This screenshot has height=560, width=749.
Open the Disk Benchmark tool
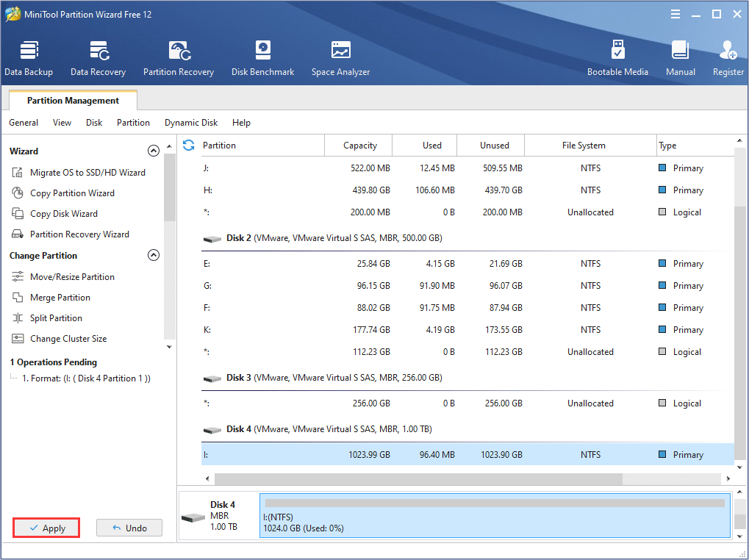(262, 58)
